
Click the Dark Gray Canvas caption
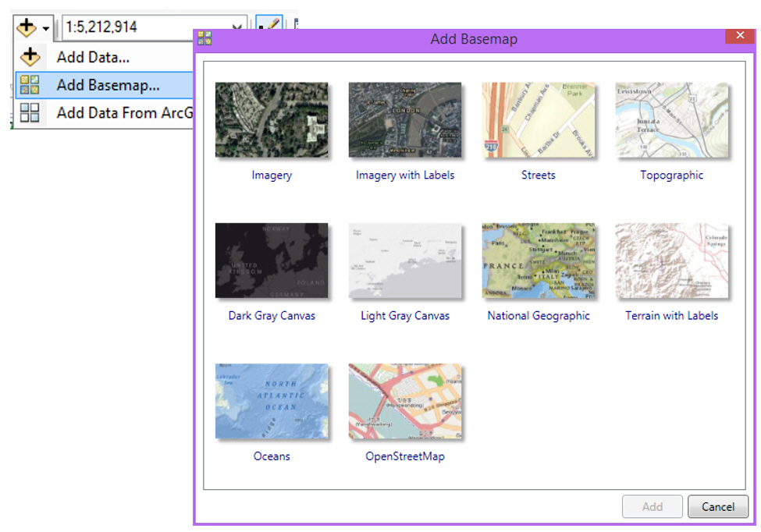coord(272,316)
